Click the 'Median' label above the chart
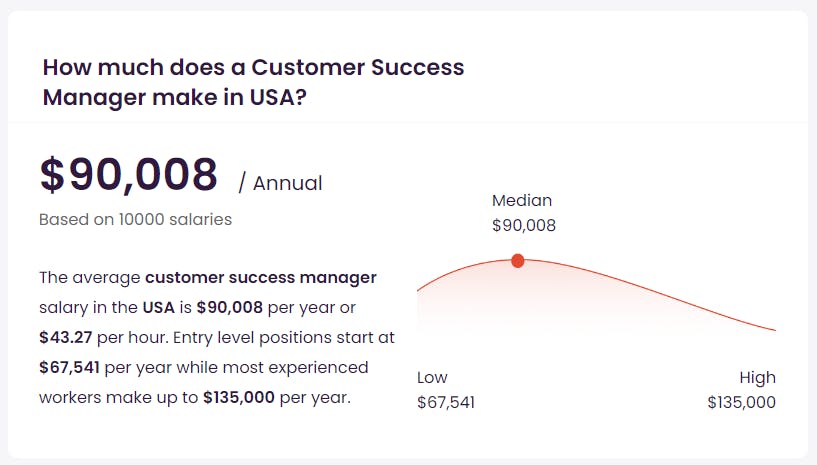This screenshot has height=465, width=817. 522,200
